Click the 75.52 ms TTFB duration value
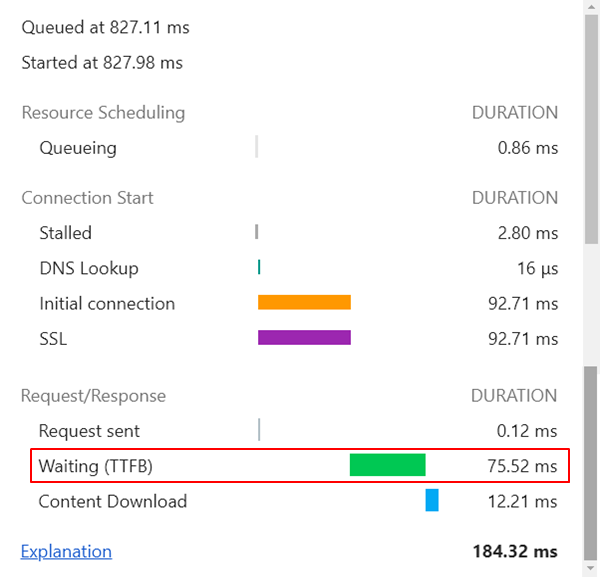 coord(517,466)
